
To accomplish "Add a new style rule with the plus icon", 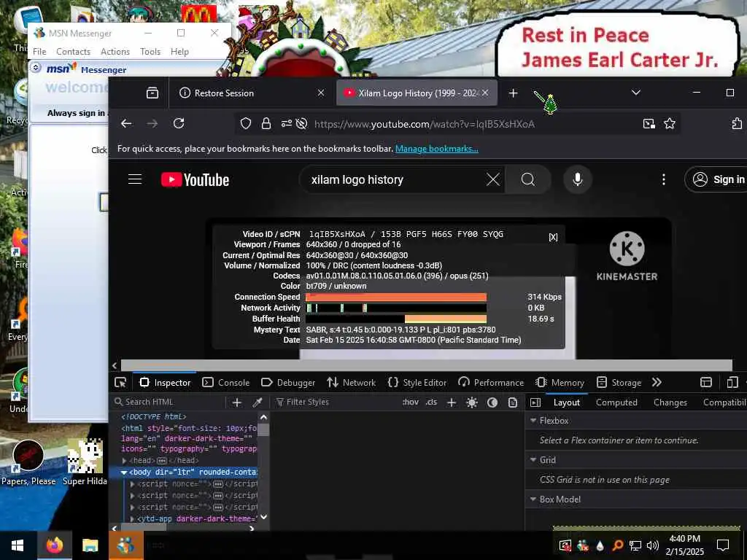I will (x=452, y=402).
